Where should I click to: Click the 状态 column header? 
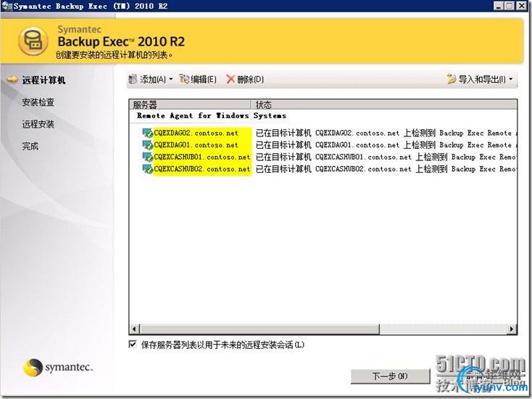point(384,104)
